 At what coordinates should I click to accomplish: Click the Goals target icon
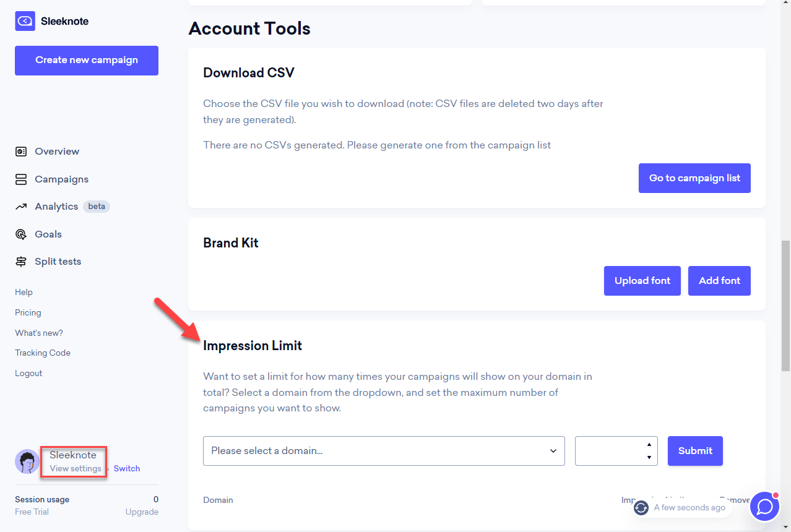coord(21,234)
